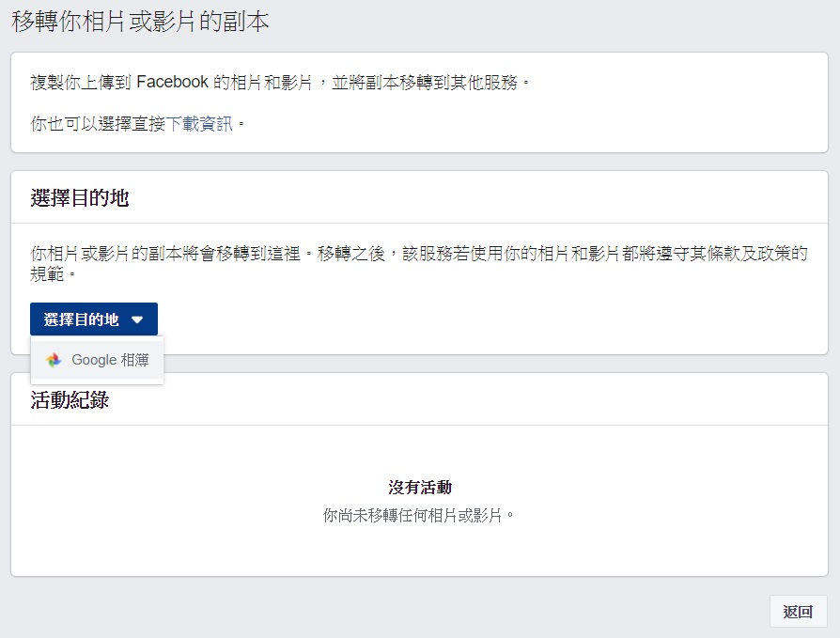Click the 活動紀錄 section heading

(x=70, y=399)
